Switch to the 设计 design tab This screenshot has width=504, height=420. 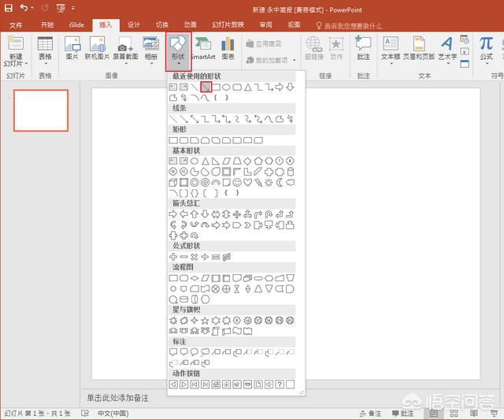(x=134, y=24)
